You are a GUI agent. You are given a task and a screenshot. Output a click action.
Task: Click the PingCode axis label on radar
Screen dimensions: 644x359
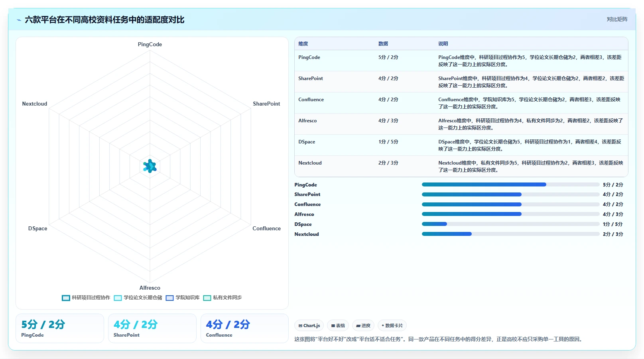[x=150, y=44]
